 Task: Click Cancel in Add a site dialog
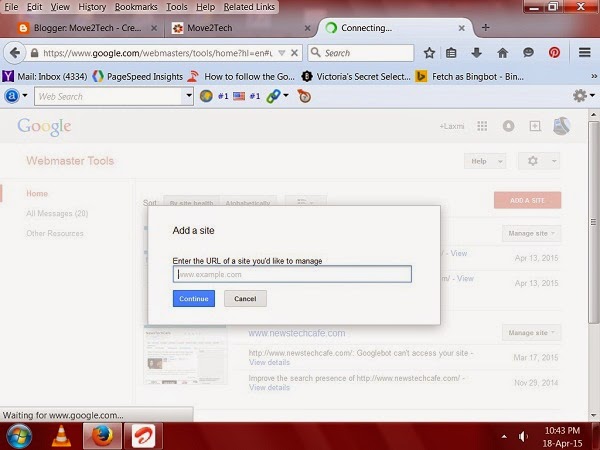tap(245, 298)
